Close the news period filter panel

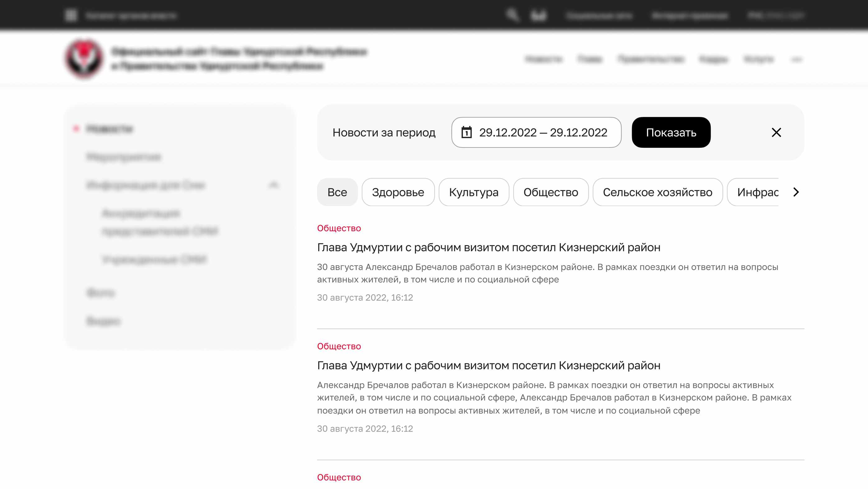776,133
